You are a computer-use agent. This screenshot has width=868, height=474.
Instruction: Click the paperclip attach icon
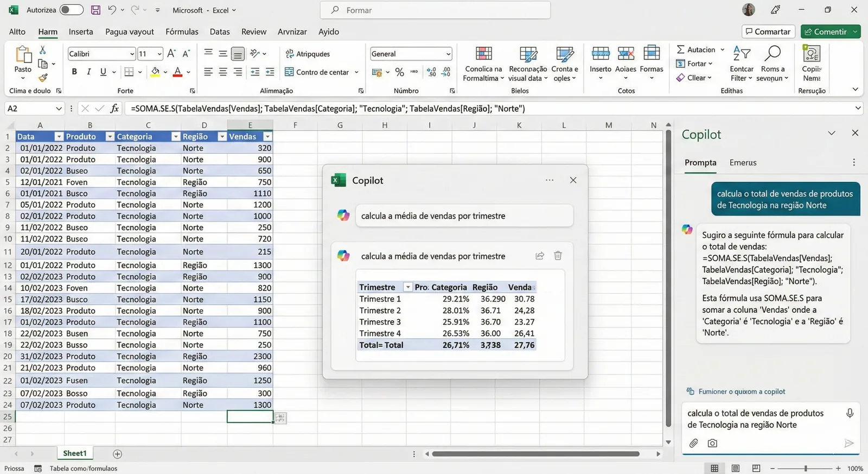(693, 443)
